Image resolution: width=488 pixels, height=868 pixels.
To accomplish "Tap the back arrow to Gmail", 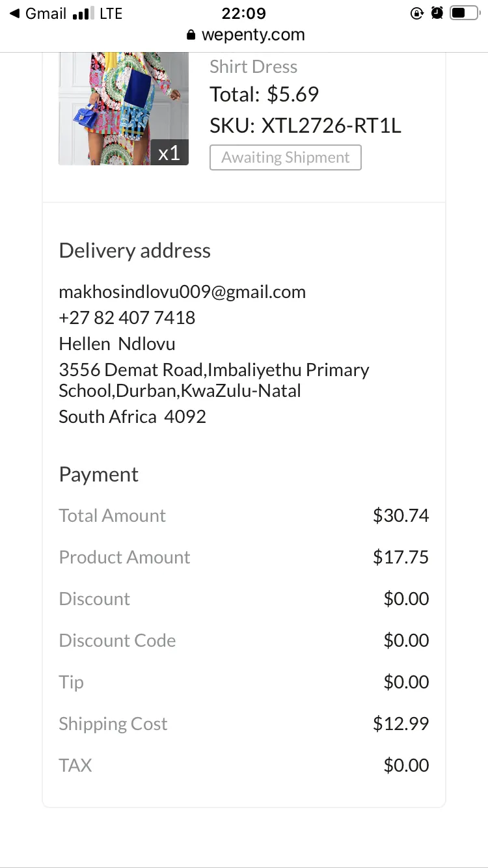I will coord(14,13).
